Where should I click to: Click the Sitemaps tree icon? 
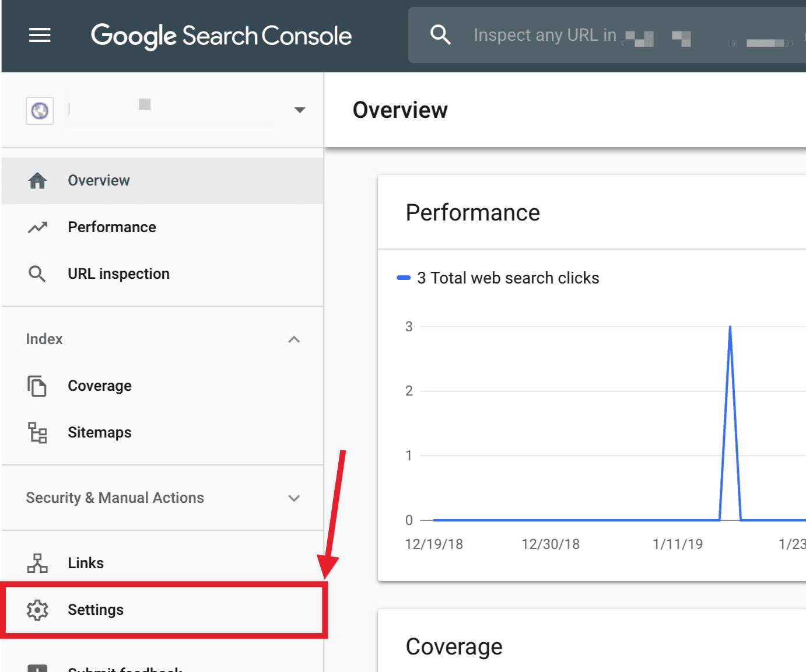(x=37, y=432)
